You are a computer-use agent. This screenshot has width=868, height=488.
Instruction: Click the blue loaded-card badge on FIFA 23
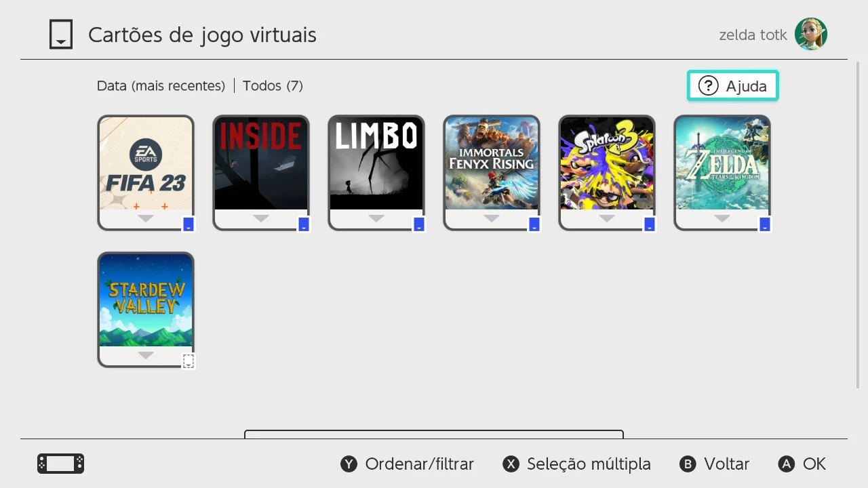click(x=189, y=225)
